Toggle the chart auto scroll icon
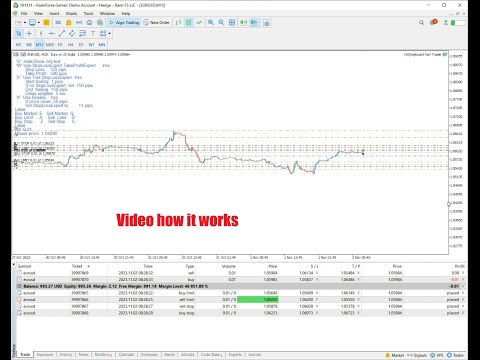The width and height of the screenshot is (480, 360). (x=243, y=23)
